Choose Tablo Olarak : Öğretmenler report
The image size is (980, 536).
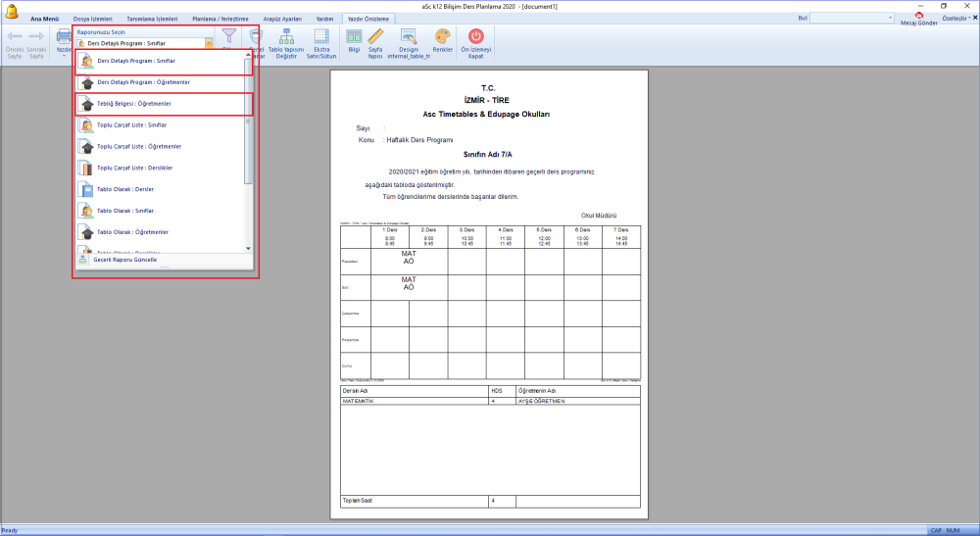coord(161,232)
